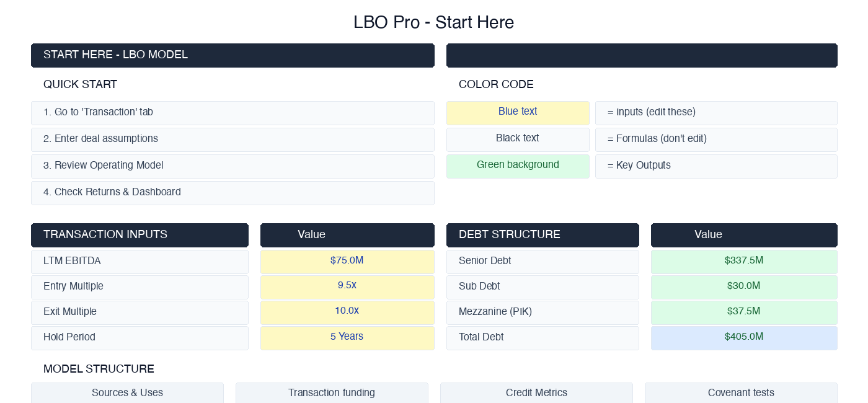
Task: Select the Exit Multiple 10.0x input cell
Action: [347, 312]
